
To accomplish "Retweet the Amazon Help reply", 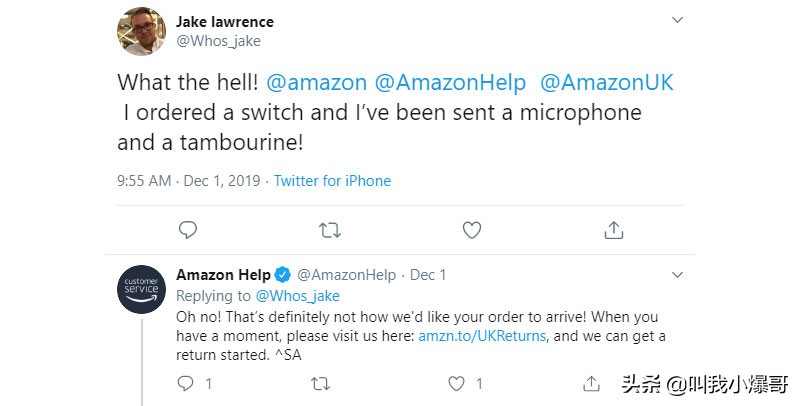I will [320, 383].
